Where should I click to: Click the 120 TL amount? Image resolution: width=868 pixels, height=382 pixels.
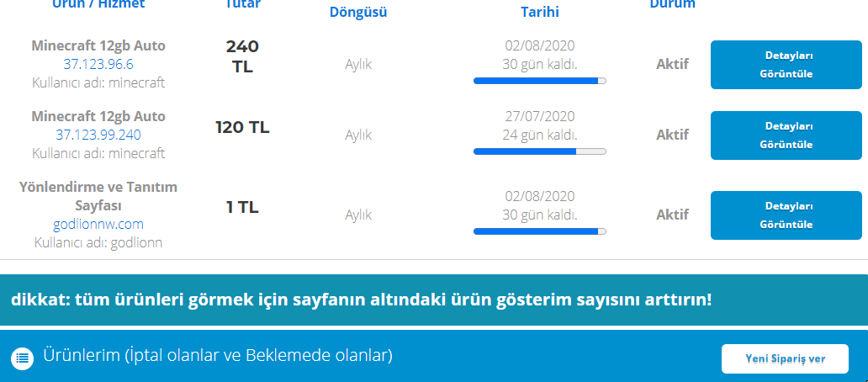(x=242, y=127)
